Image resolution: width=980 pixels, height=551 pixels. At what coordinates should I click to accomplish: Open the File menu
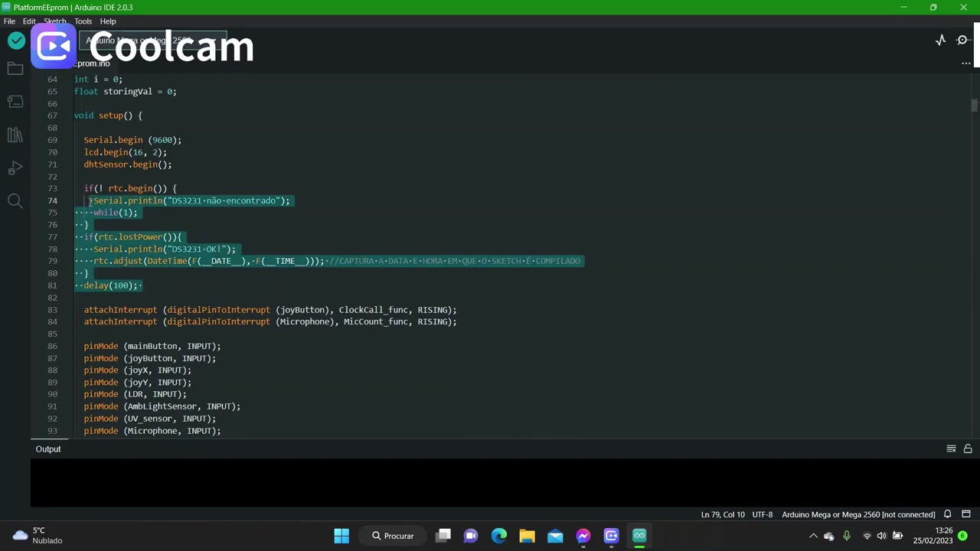(9, 21)
